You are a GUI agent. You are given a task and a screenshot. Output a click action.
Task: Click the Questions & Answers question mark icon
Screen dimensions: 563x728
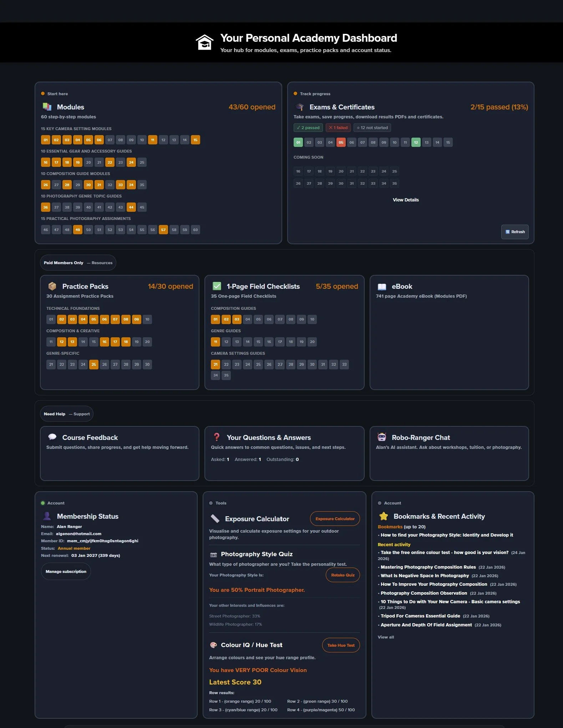tap(217, 437)
